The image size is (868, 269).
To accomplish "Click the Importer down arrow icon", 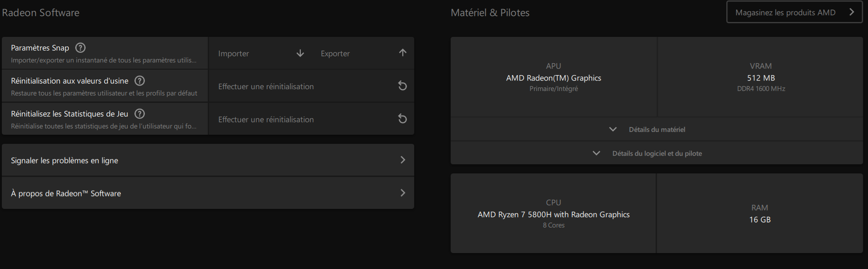I will [x=300, y=53].
